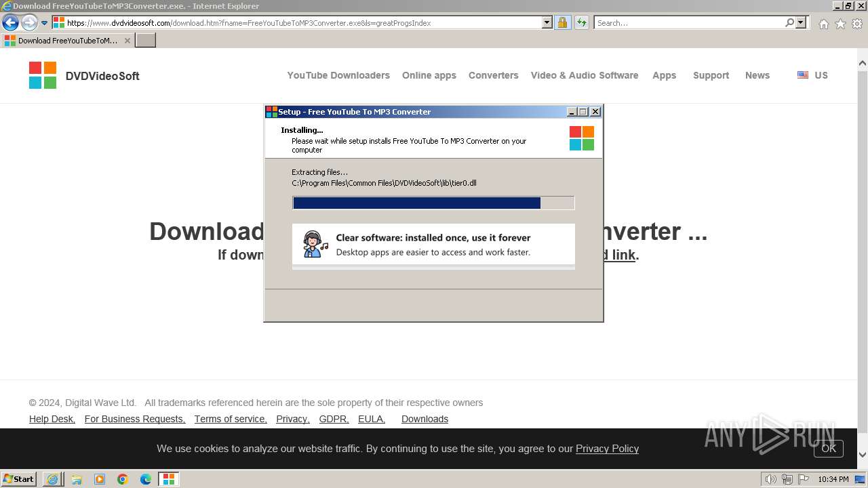Click the tier0.dll extraction path text
Viewport: 868px width, 488px height.
coord(384,183)
